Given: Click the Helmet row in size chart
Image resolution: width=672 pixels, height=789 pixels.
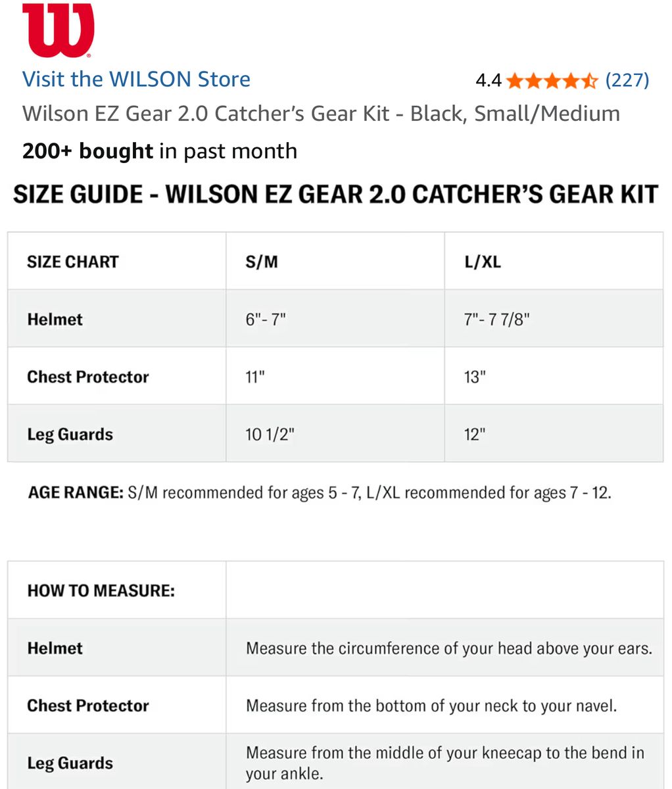Looking at the screenshot, I should [x=335, y=319].
